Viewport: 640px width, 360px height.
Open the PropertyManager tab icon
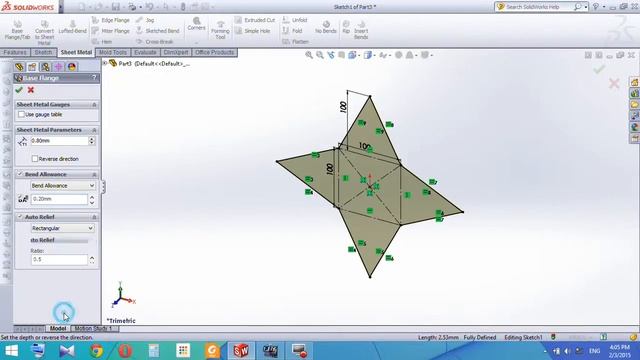coord(32,67)
